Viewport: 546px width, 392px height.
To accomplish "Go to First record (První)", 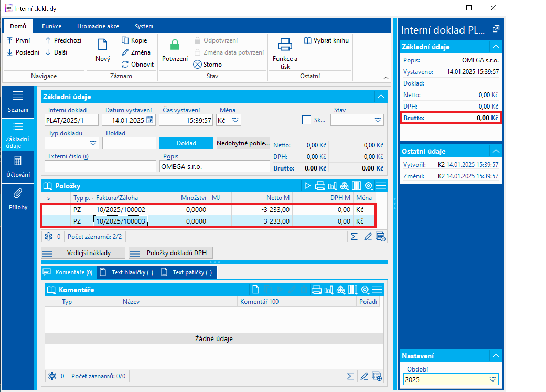I will pyautogui.click(x=18, y=40).
